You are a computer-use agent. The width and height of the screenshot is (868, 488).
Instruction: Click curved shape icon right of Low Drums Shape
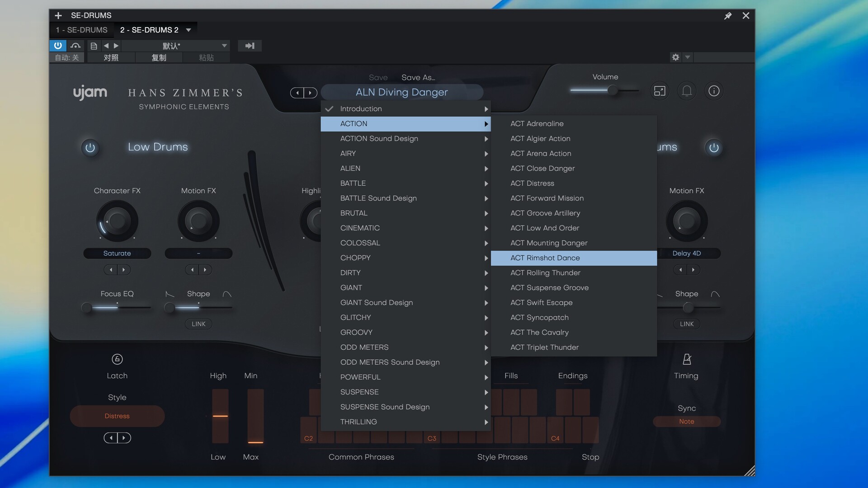pyautogui.click(x=227, y=294)
